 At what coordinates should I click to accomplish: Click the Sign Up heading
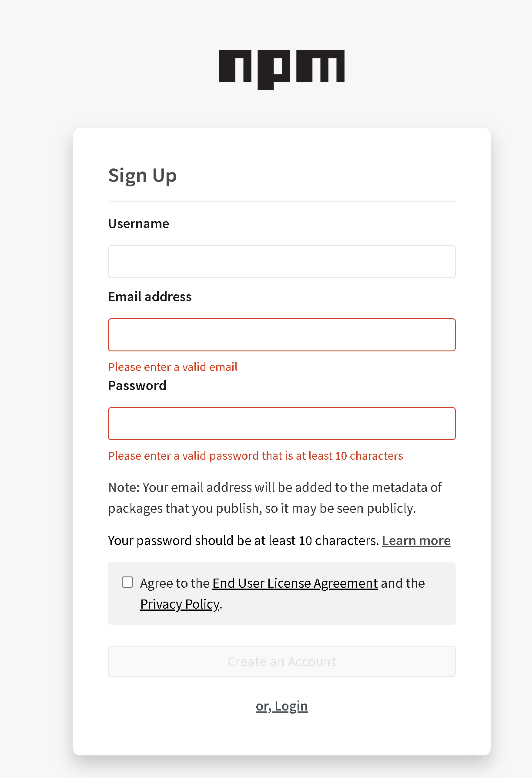(143, 175)
